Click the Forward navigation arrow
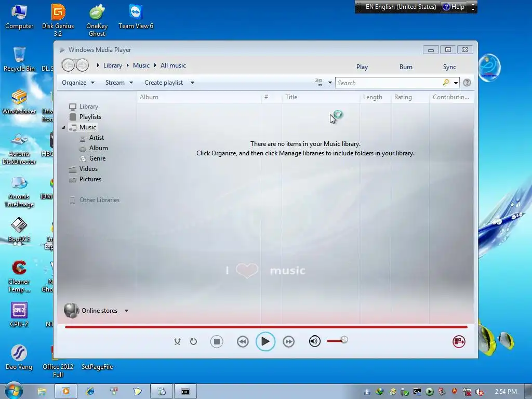 click(x=82, y=65)
